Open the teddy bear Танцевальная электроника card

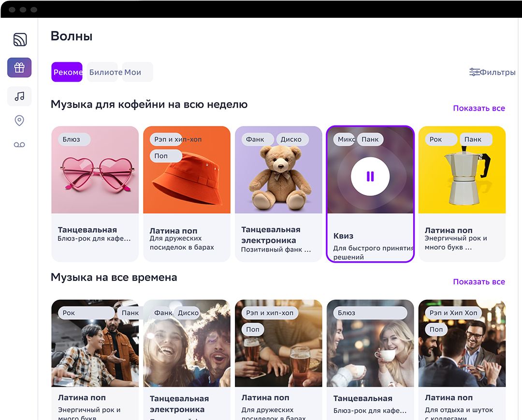pos(278,194)
